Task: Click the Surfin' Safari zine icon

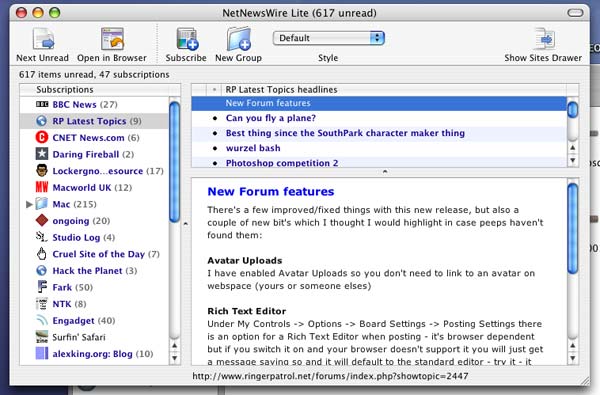Action: coord(42,337)
